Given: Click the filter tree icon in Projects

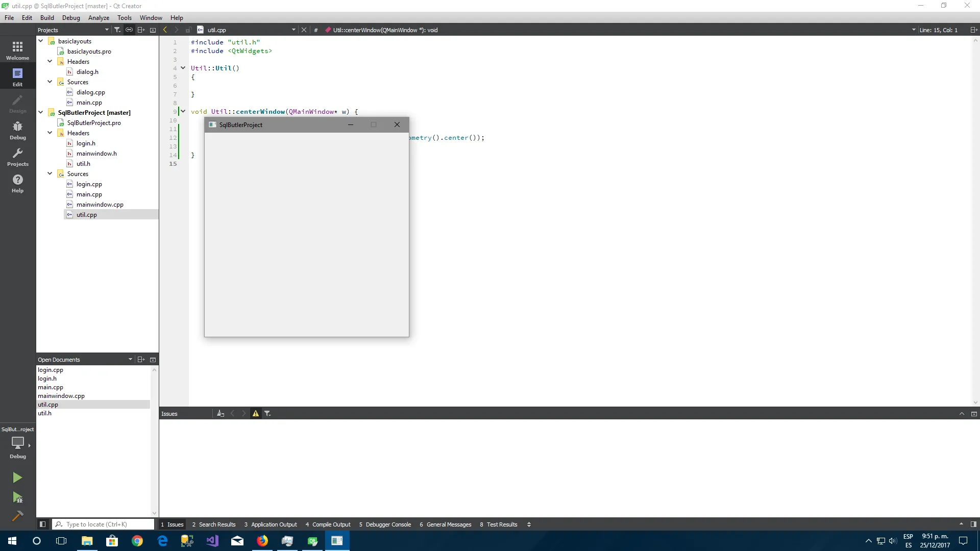Looking at the screenshot, I should click(117, 30).
